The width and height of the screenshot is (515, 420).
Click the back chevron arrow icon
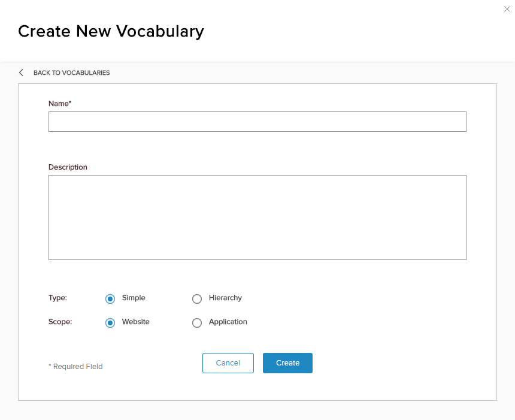pos(21,72)
